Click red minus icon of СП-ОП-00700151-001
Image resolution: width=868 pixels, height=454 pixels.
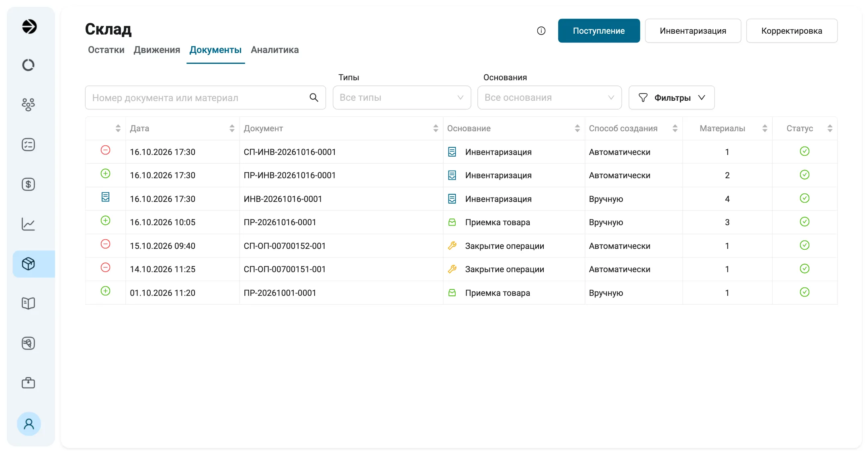point(105,267)
